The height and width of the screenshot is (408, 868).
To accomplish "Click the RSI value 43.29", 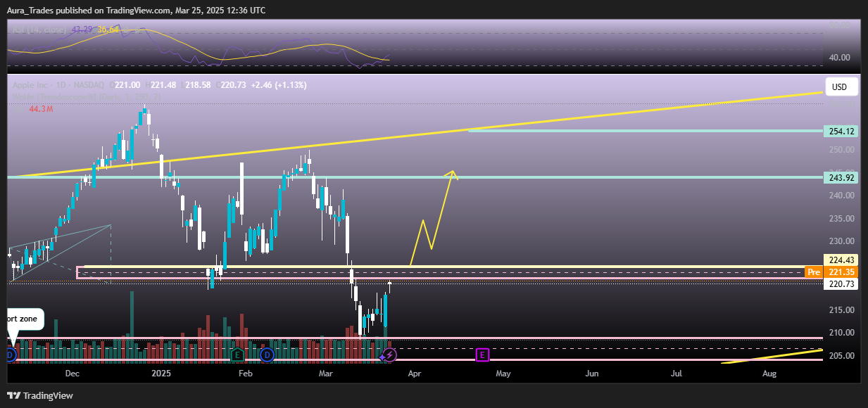I will 83,30.
